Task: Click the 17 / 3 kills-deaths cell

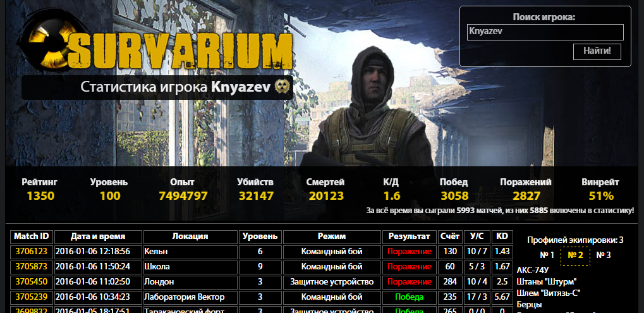Action: point(477,297)
